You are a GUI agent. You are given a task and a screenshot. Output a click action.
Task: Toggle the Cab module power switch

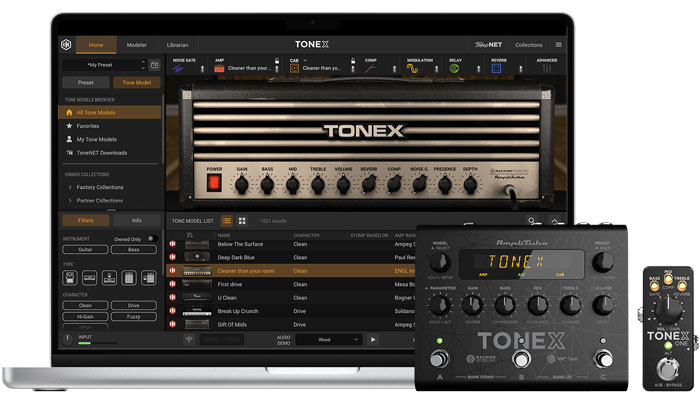(353, 69)
